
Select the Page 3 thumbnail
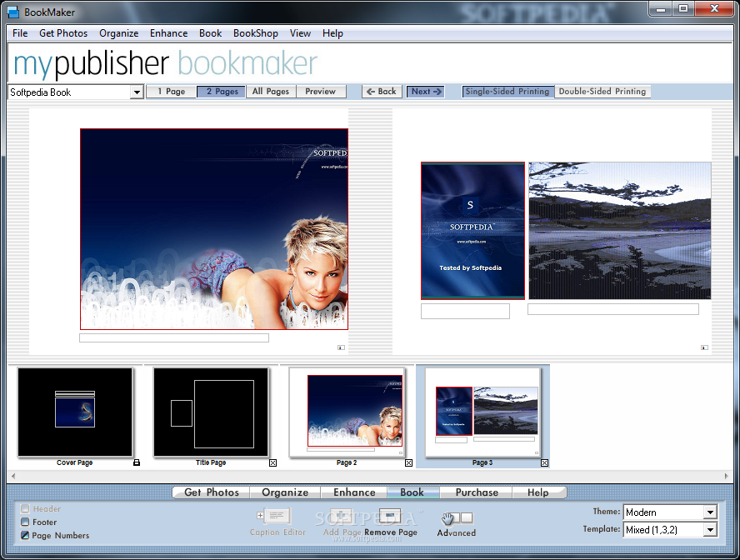(482, 412)
